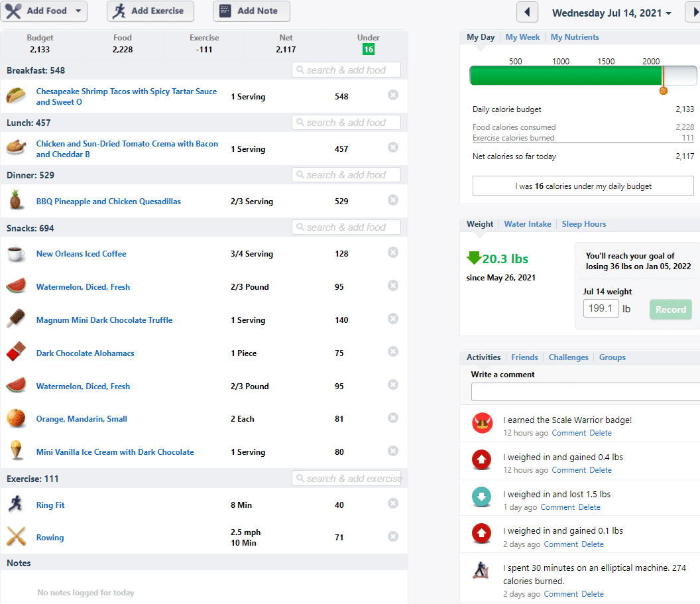This screenshot has height=604, width=700.
Task: Click the Ring Fit running figure icon
Action: tap(16, 504)
